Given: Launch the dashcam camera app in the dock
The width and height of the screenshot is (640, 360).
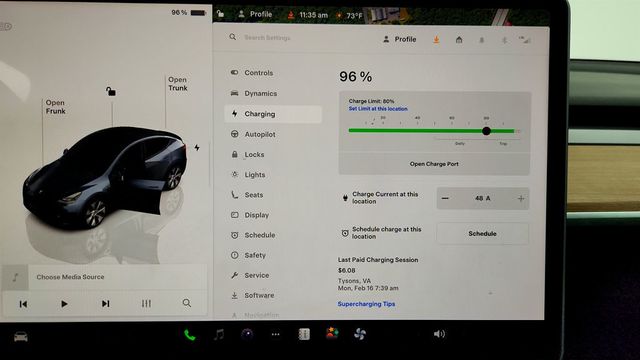Looking at the screenshot, I should coord(247,334).
